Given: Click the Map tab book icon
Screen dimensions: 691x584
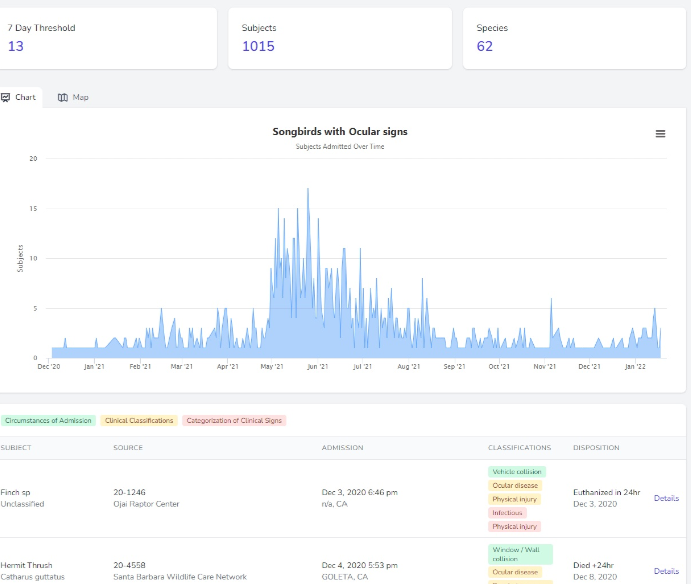Looking at the screenshot, I should pyautogui.click(x=63, y=97).
